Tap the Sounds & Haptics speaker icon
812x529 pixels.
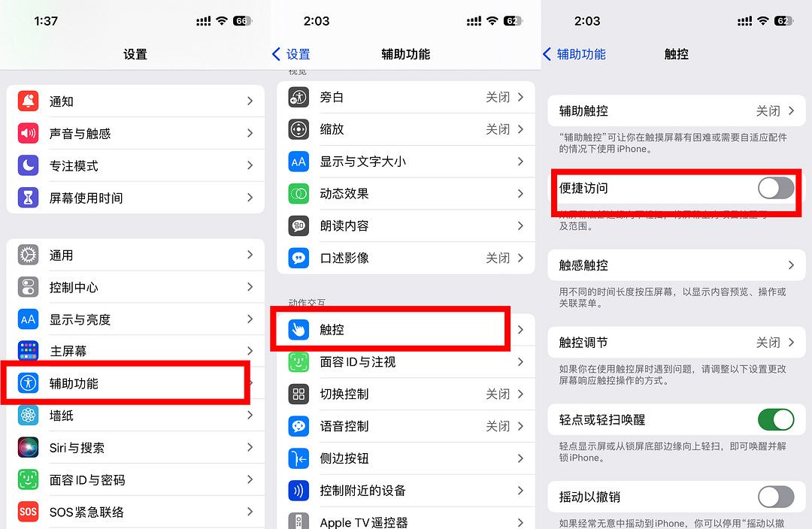(28, 133)
